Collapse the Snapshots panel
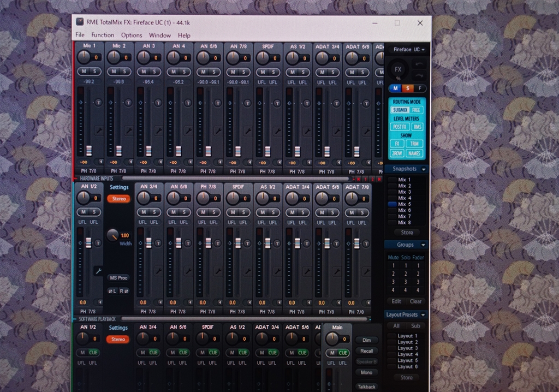 coord(423,169)
